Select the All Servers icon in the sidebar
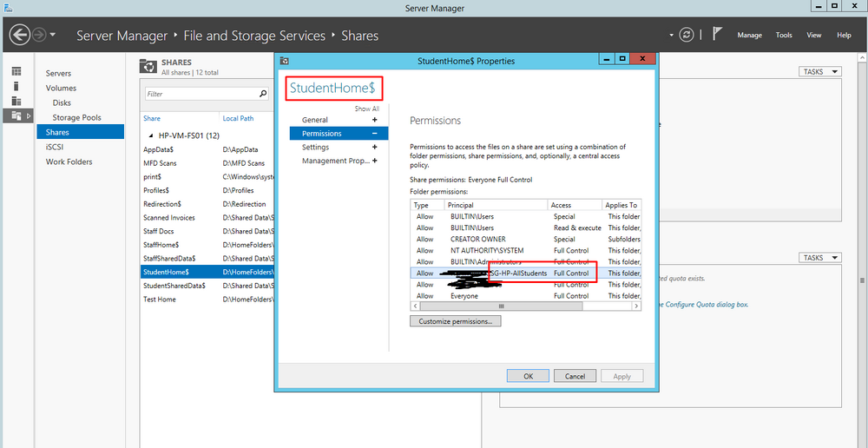 pyautogui.click(x=16, y=101)
